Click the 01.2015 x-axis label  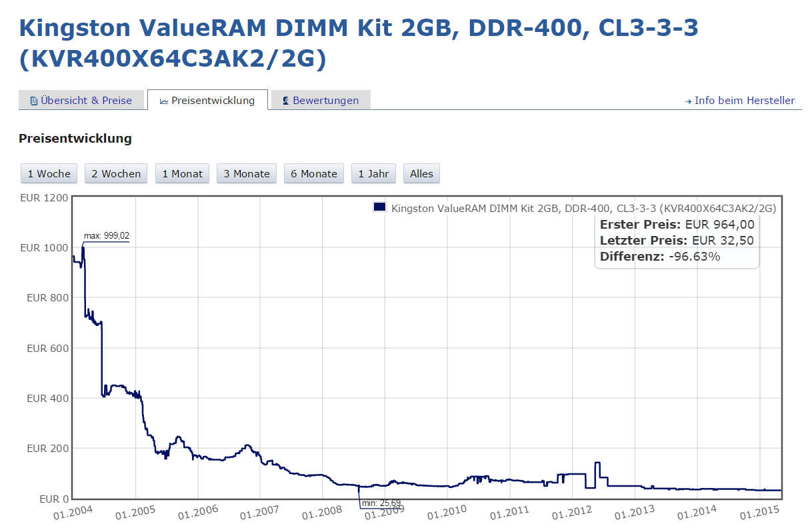coord(760,511)
